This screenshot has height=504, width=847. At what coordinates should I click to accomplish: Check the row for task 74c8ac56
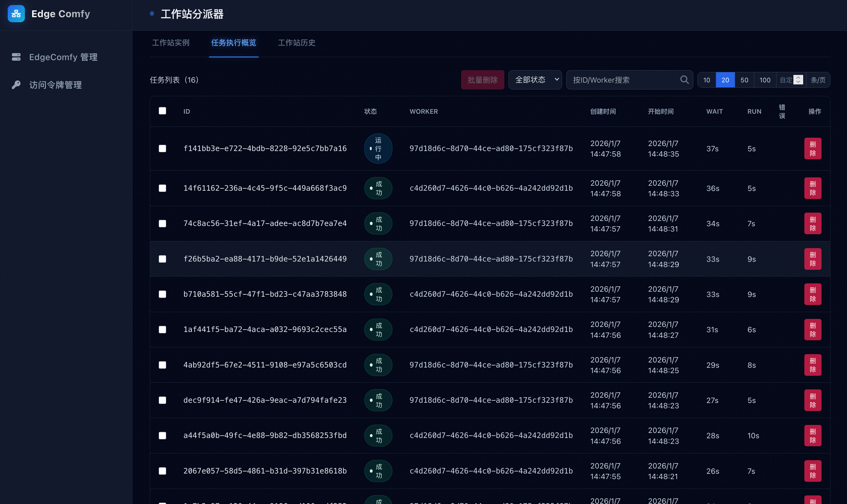pos(162,224)
